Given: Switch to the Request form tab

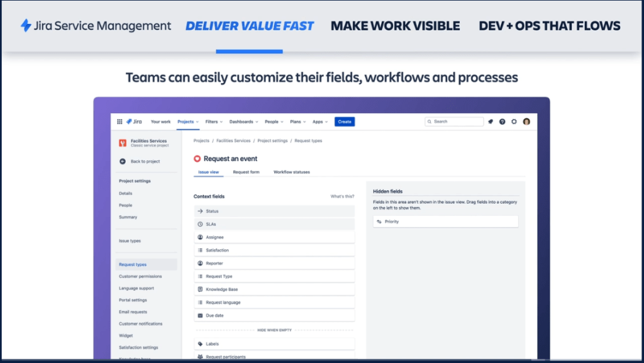Looking at the screenshot, I should tap(246, 172).
